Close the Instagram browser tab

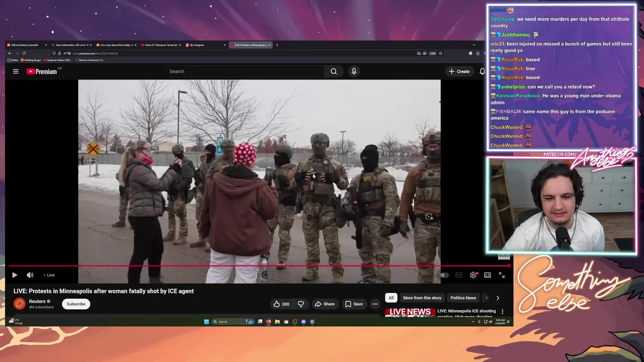225,45
